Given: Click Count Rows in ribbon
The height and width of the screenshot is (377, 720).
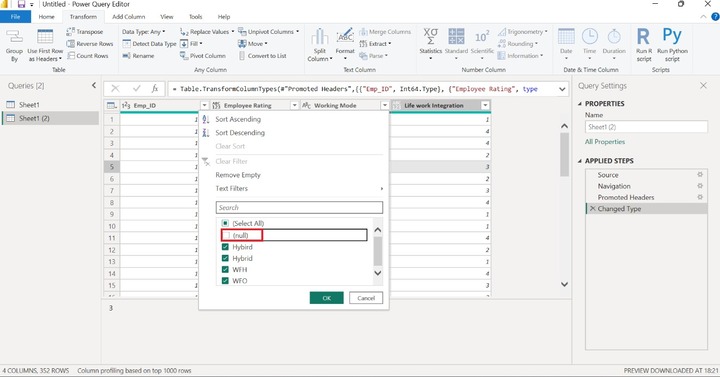Looking at the screenshot, I should click(88, 56).
